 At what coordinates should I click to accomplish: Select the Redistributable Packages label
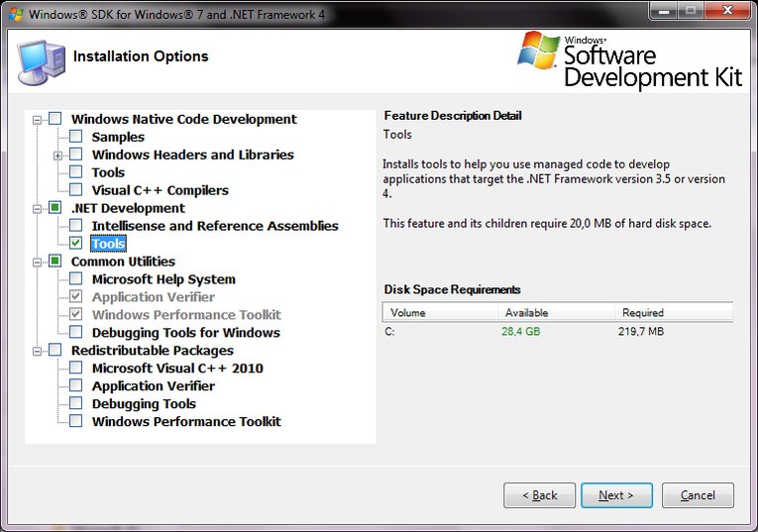[153, 351]
